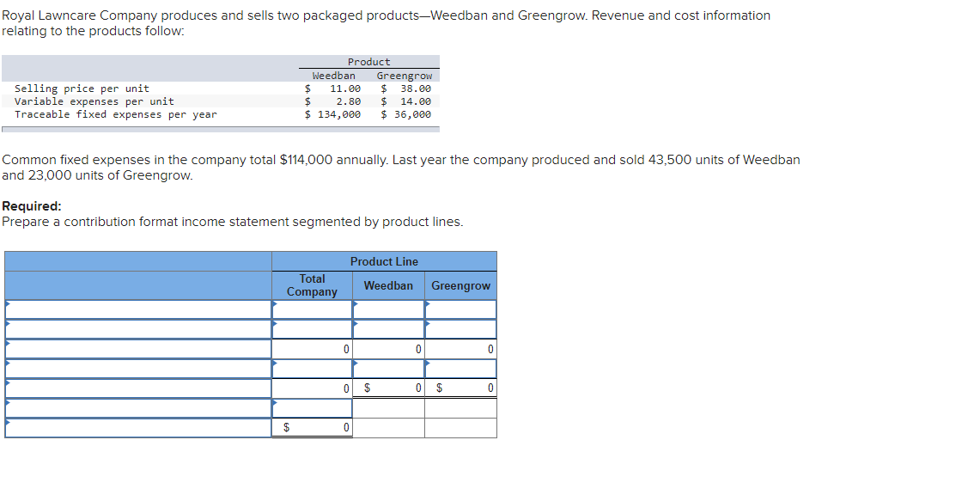The width and height of the screenshot is (980, 489).
Task: Open fourth row label dropdown in answer table
Action: pos(138,369)
